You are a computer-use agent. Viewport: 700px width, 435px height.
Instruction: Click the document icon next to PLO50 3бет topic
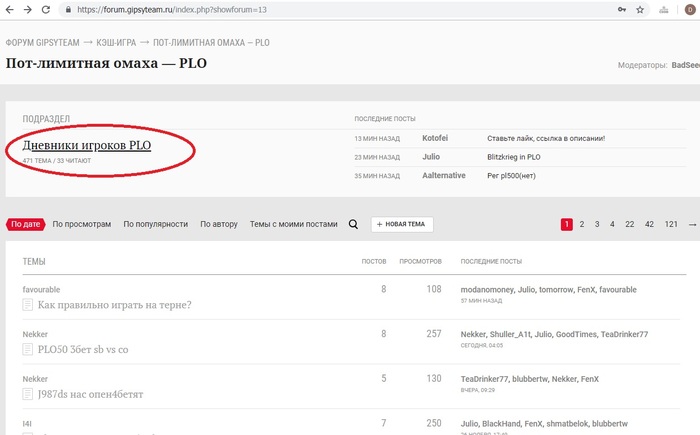[28, 349]
